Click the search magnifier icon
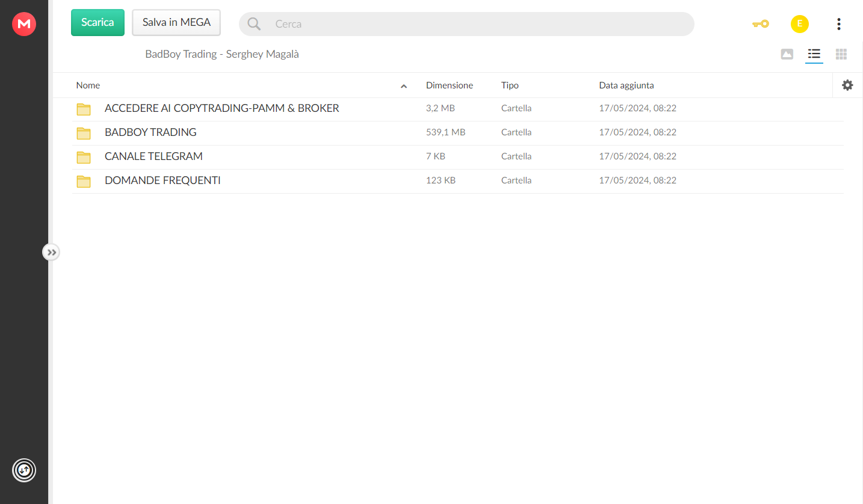The width and height of the screenshot is (863, 504). click(254, 24)
